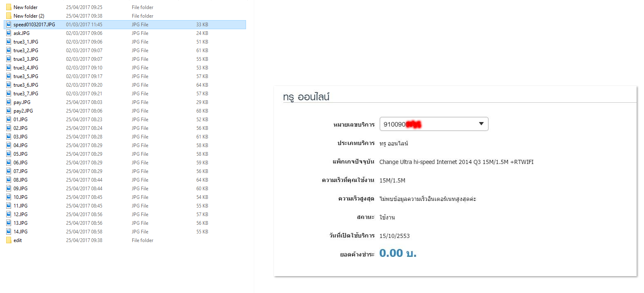Click the 61 KB size of 03.JPG
Image resolution: width=644 pixels, height=293 pixels.
[x=202, y=136]
